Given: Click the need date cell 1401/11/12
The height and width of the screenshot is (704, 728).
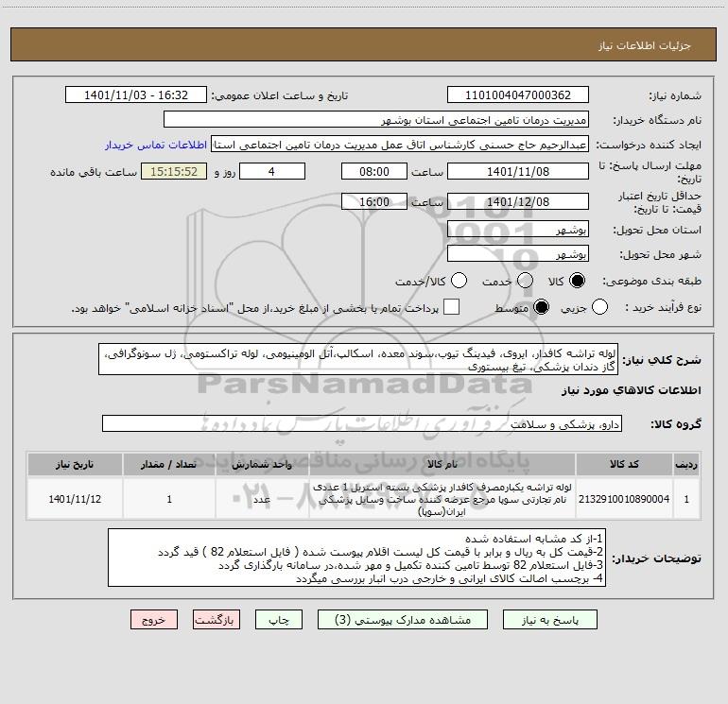Looking at the screenshot, I should coord(75,499).
